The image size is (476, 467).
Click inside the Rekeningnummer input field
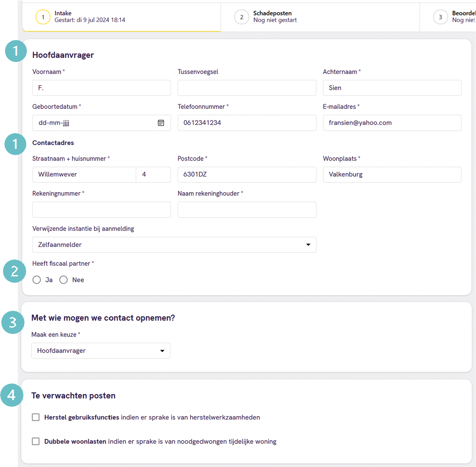tap(101, 210)
